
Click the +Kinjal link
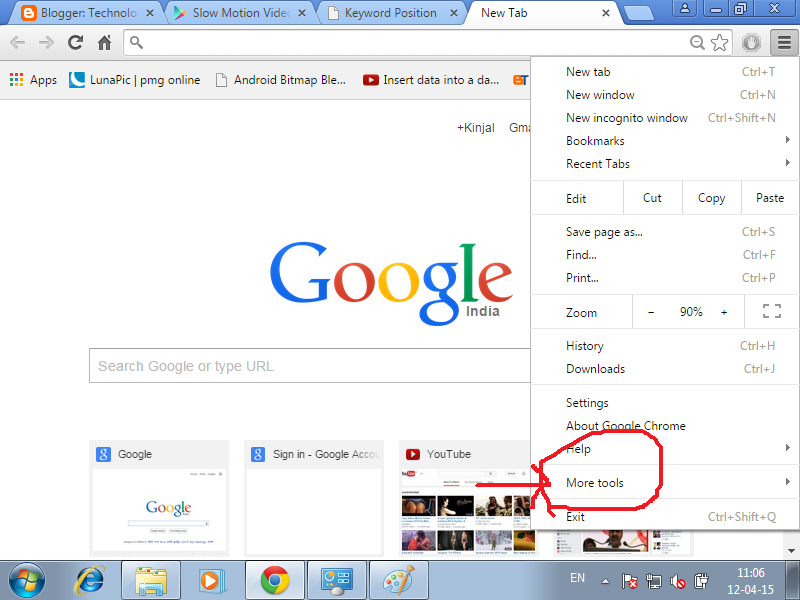click(x=476, y=128)
